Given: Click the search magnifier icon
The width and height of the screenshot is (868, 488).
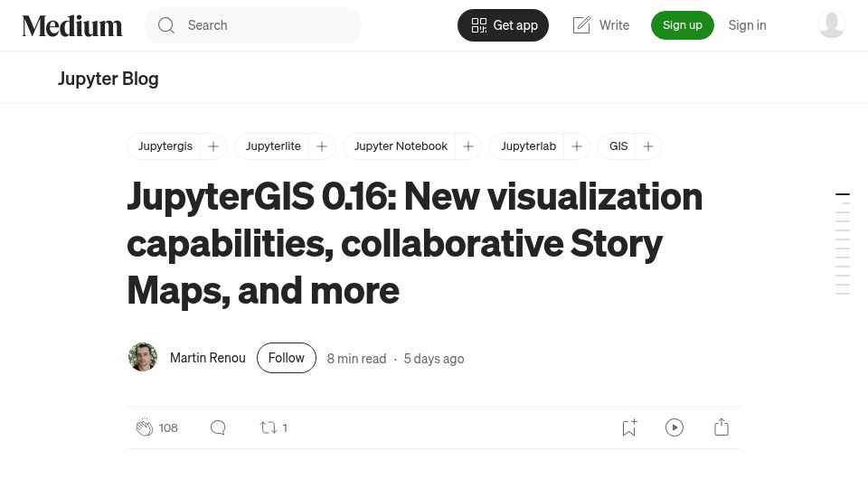Looking at the screenshot, I should click(166, 25).
